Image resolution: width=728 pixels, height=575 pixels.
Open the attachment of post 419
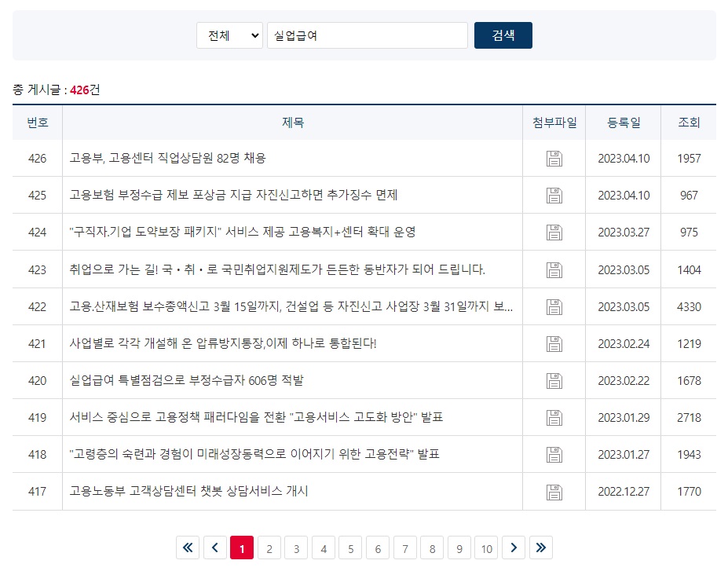pos(554,416)
